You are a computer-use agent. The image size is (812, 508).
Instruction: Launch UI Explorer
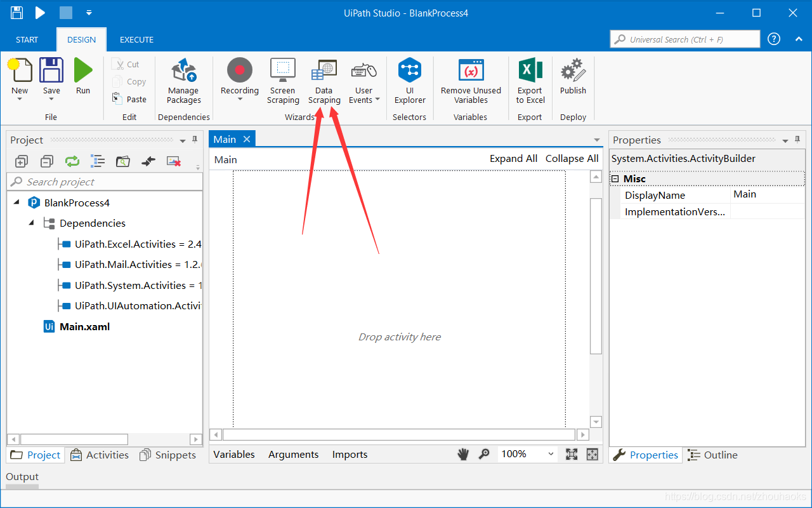point(410,81)
